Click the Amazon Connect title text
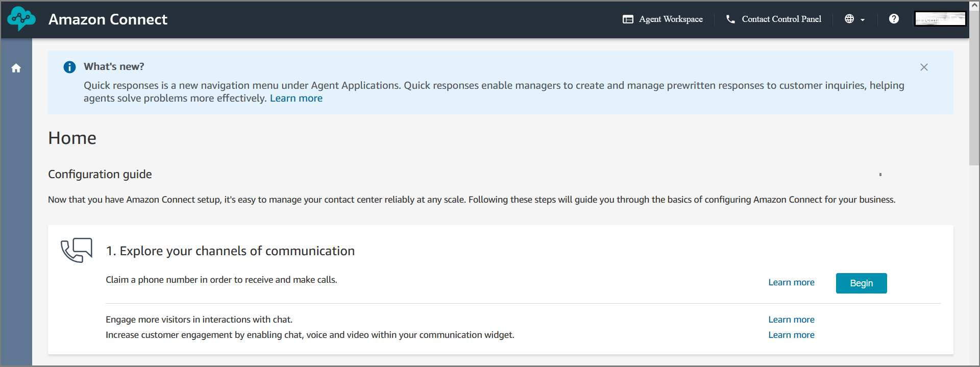 [x=108, y=19]
